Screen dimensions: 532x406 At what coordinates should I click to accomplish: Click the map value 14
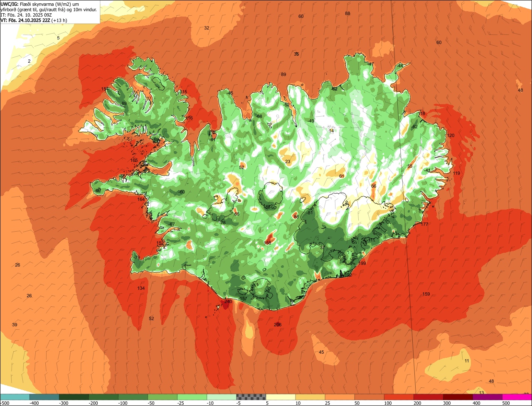(x=331, y=131)
